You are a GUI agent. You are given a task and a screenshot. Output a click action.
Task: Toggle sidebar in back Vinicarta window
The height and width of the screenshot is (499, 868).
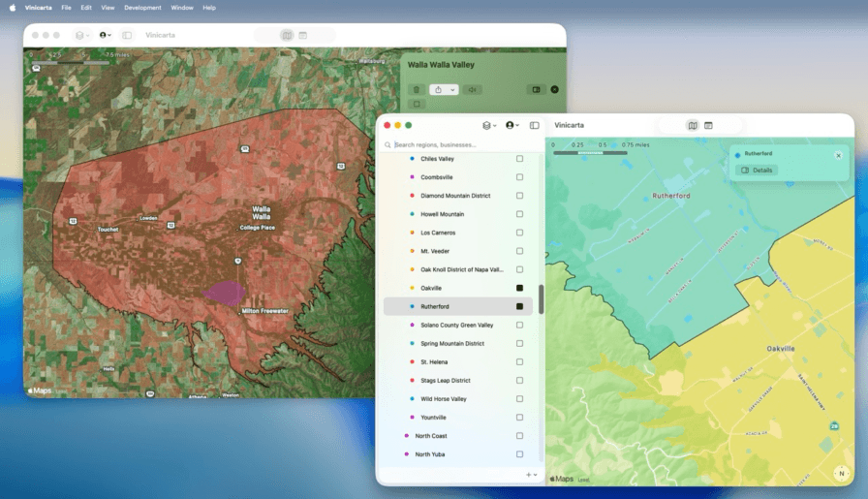[x=127, y=36]
